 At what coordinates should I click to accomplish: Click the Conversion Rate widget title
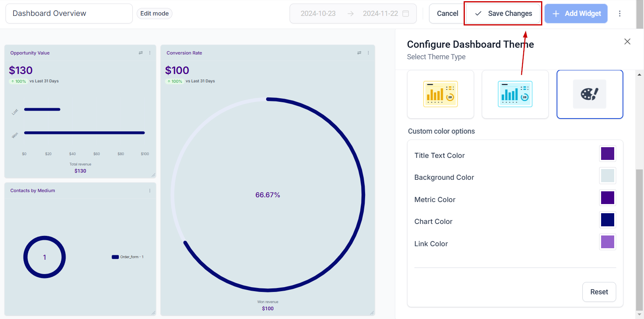(x=184, y=53)
